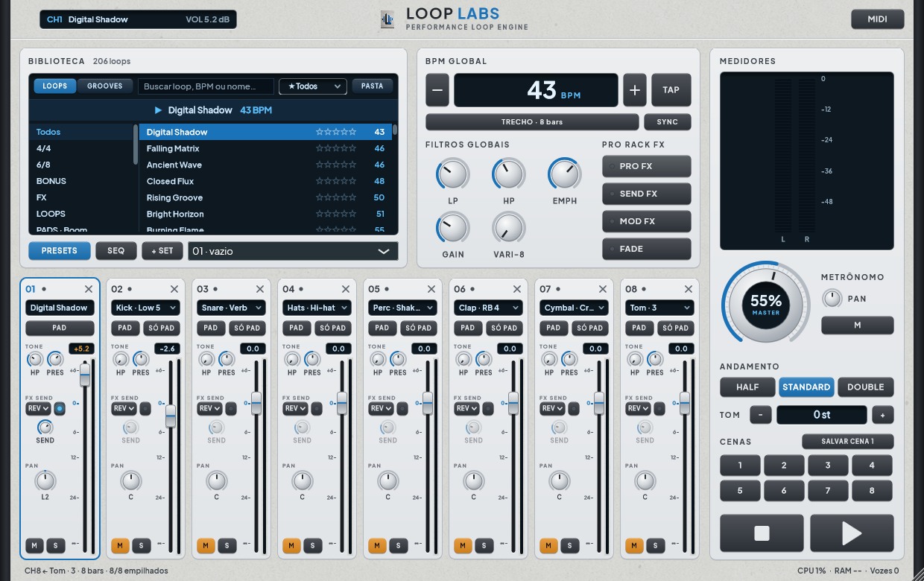924x581 pixels.
Task: Click the TAP tempo button
Action: 671,90
